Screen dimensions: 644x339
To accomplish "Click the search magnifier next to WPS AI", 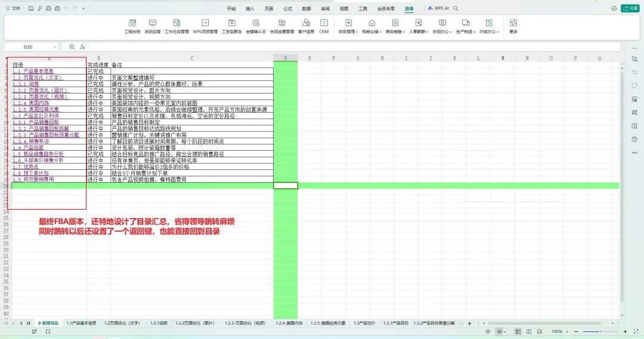I will (x=456, y=8).
